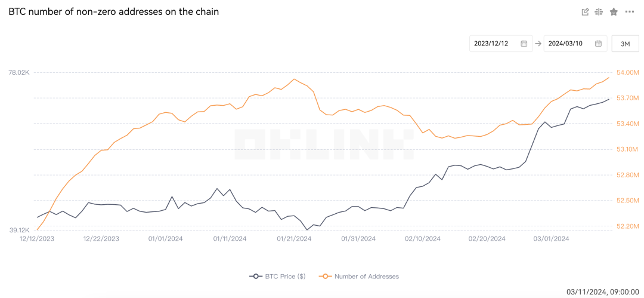This screenshot has width=644, height=298.
Task: Click the 54.00M right axis label
Action: tap(627, 72)
